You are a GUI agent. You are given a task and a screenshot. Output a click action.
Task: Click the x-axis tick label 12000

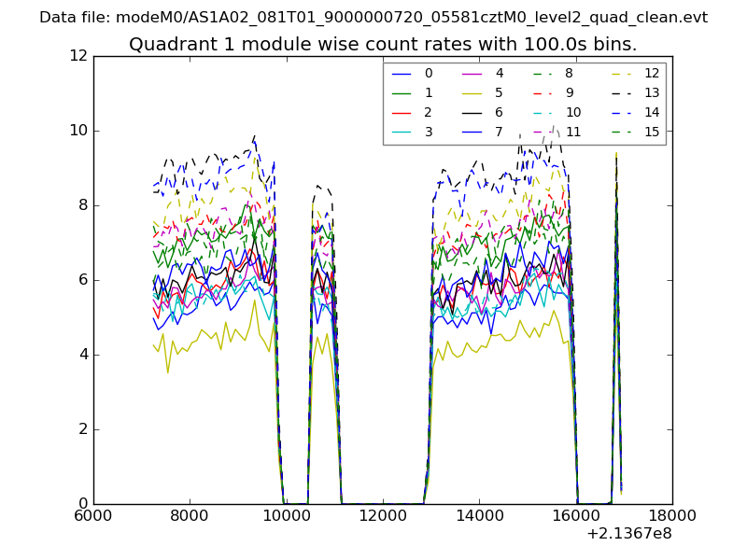(383, 514)
